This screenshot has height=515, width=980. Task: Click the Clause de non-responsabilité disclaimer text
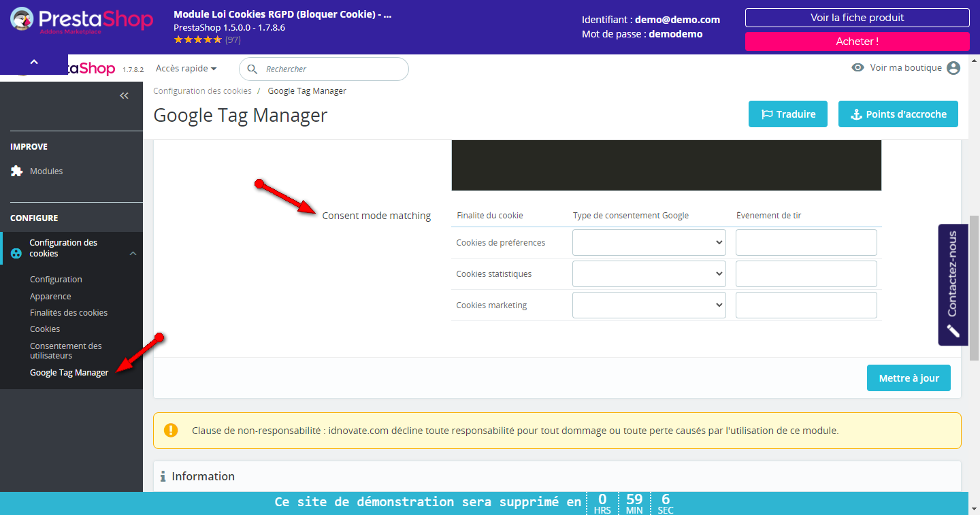point(515,431)
